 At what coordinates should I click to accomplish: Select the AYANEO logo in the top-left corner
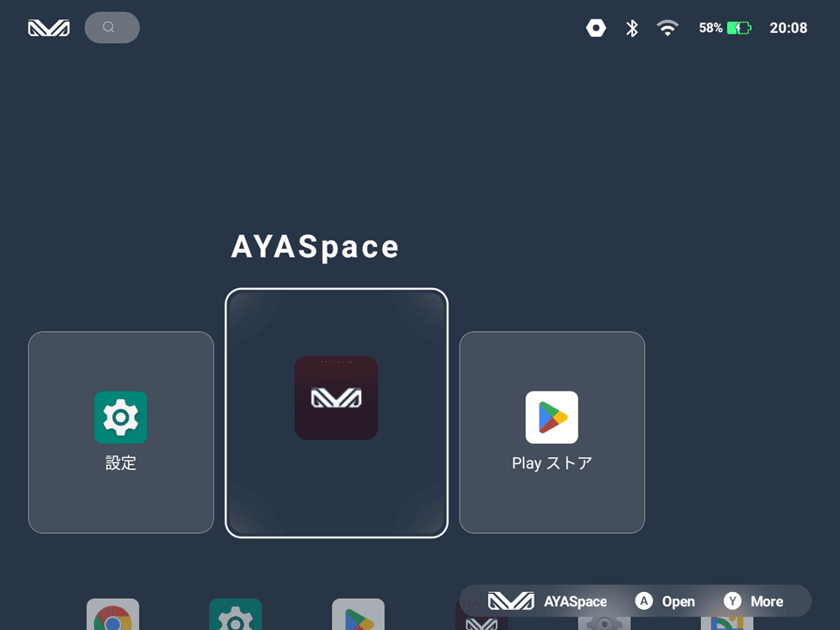click(x=48, y=27)
